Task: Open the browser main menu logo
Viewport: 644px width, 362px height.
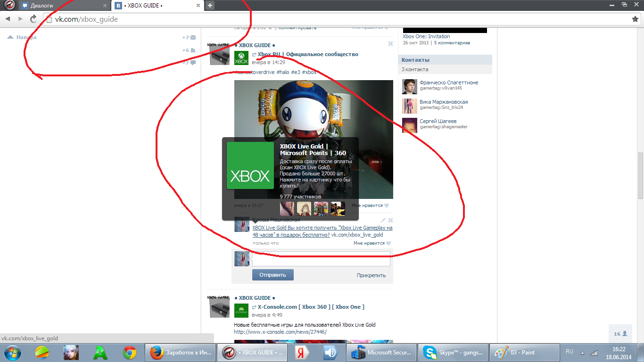Action: click(10, 5)
